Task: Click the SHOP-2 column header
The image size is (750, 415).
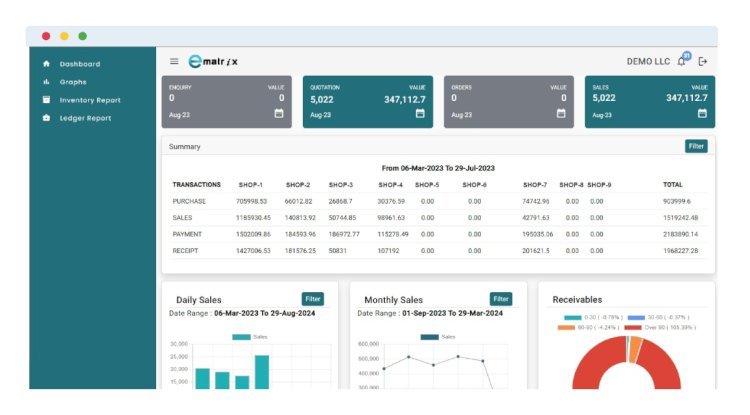Action: coord(298,185)
